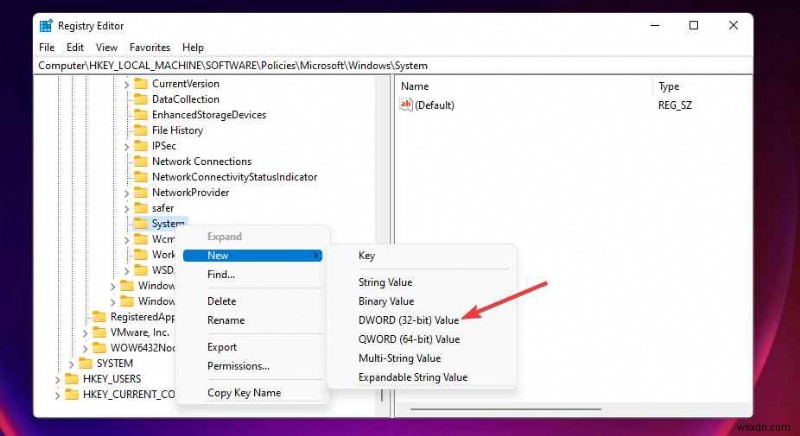
Task: Expand the IPSec key
Action: (x=127, y=146)
